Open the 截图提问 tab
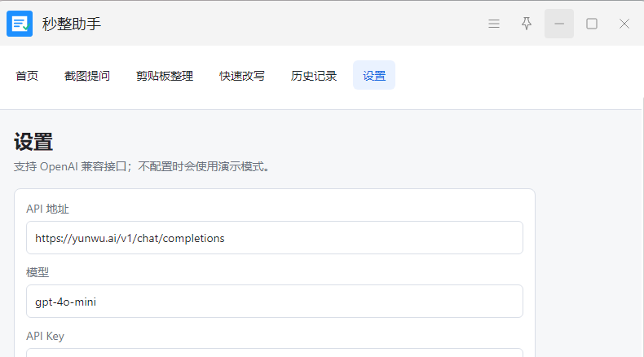The image size is (644, 357). (x=87, y=76)
